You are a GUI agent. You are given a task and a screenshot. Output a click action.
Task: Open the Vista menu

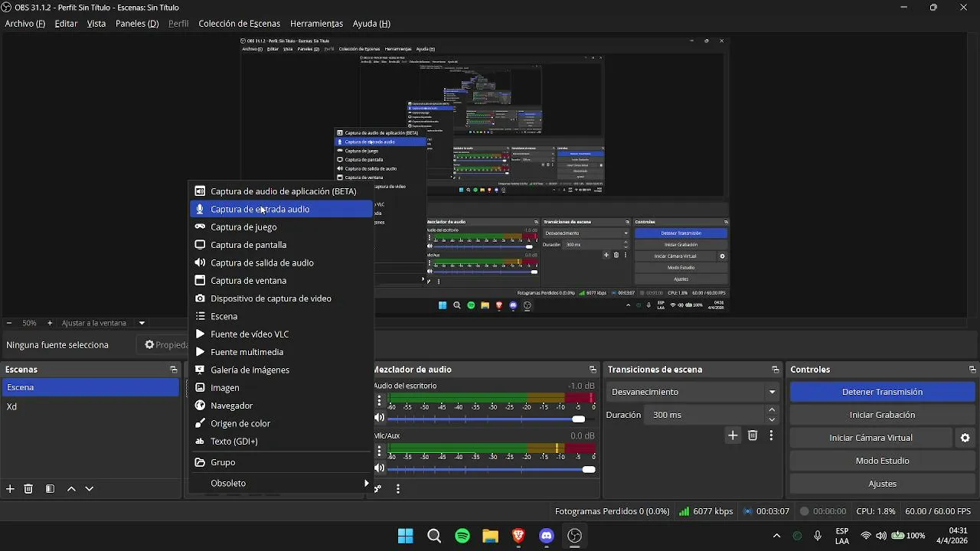point(96,24)
